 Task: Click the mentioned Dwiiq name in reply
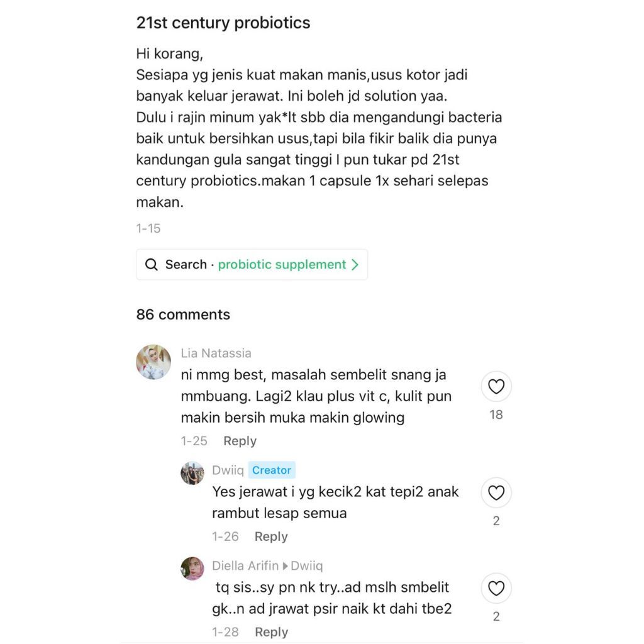[x=307, y=566]
